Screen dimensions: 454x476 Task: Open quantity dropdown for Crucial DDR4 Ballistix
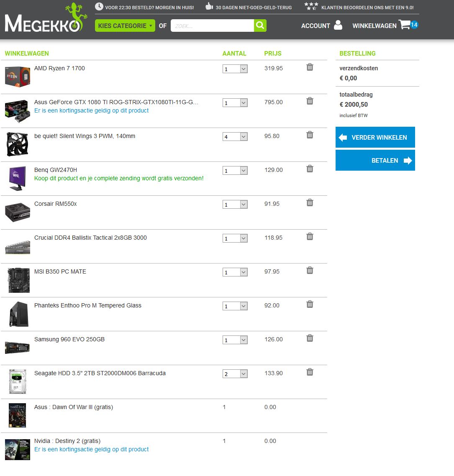235,238
